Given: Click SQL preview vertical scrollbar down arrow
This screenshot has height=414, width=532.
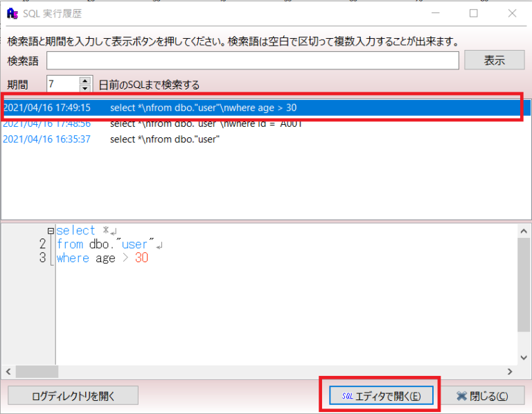Looking at the screenshot, I should coord(524,357).
